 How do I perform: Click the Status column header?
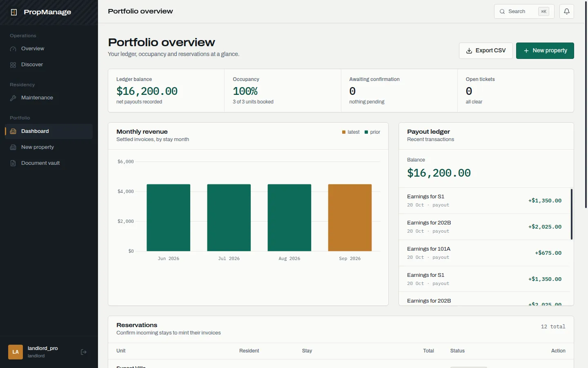[457, 351]
